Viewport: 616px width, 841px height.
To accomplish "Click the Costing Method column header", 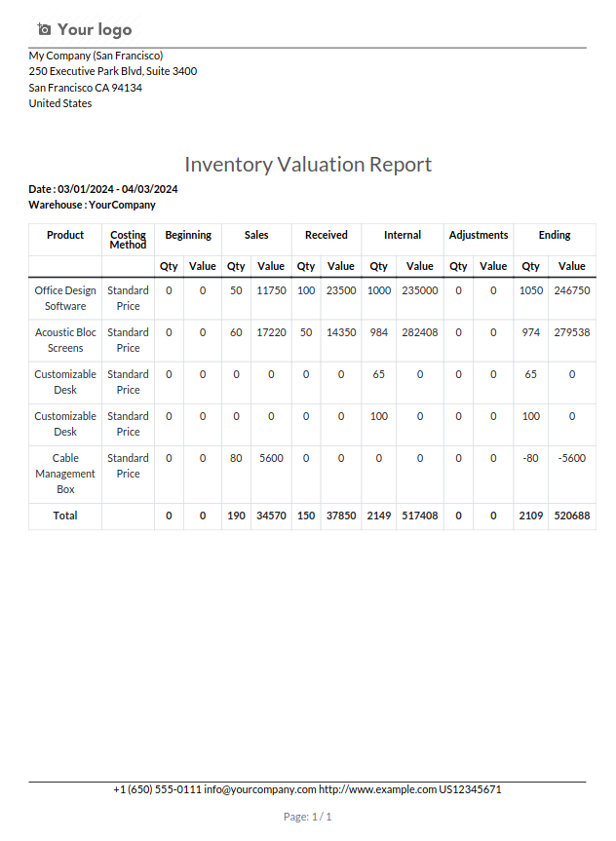I will coord(128,239).
